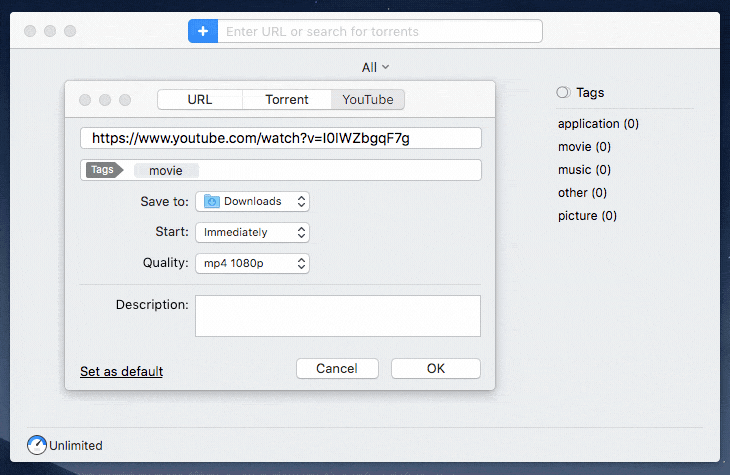Click the YouTube URL input field

(x=281, y=138)
